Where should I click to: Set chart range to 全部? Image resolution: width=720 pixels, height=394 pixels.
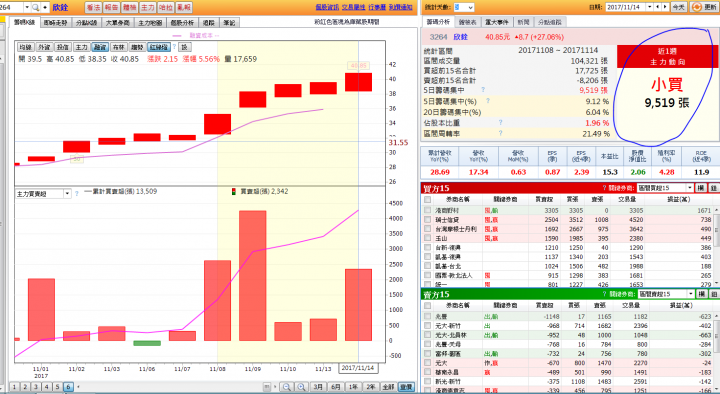tap(388, 387)
